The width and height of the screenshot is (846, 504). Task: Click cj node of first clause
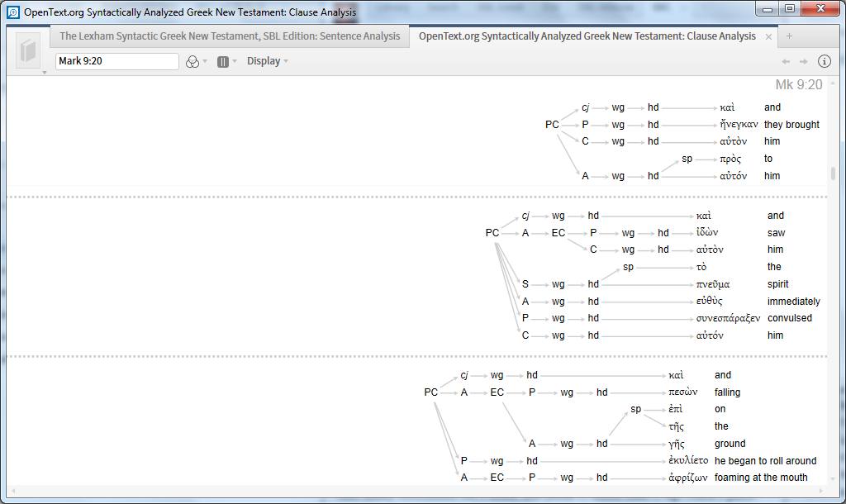(x=586, y=107)
